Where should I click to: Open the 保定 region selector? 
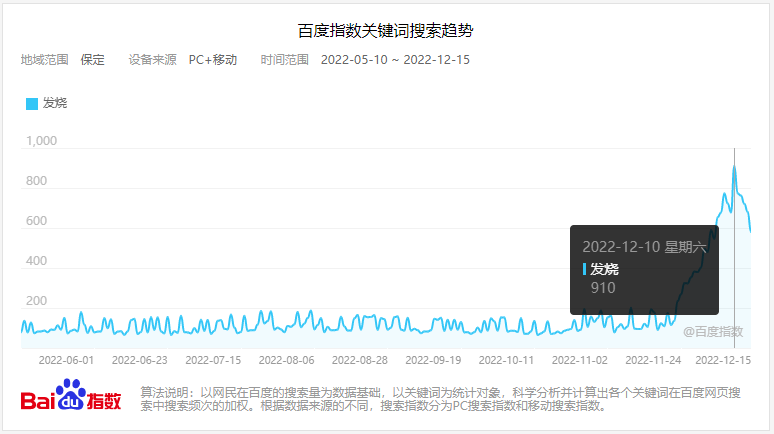coord(92,59)
